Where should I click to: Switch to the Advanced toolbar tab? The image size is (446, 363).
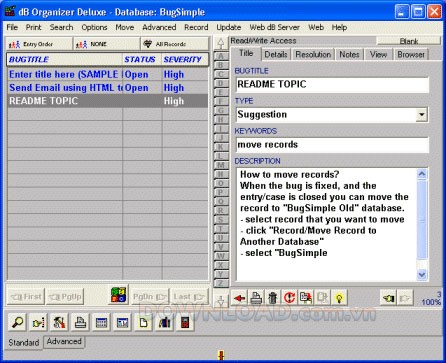tap(64, 341)
